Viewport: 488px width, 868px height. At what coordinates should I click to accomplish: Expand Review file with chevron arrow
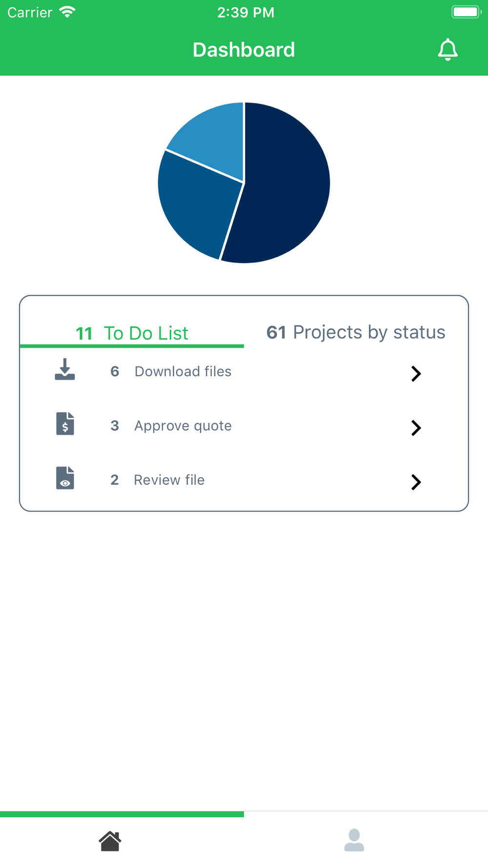tap(416, 482)
